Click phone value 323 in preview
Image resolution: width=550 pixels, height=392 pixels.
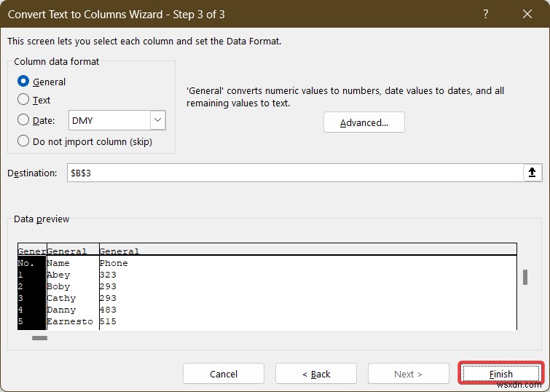click(x=108, y=275)
